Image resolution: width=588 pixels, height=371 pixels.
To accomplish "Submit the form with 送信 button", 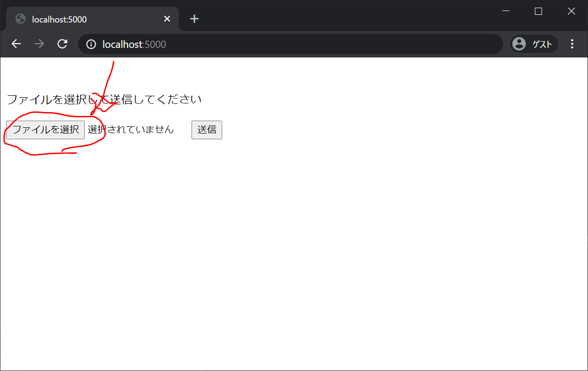I will [207, 130].
